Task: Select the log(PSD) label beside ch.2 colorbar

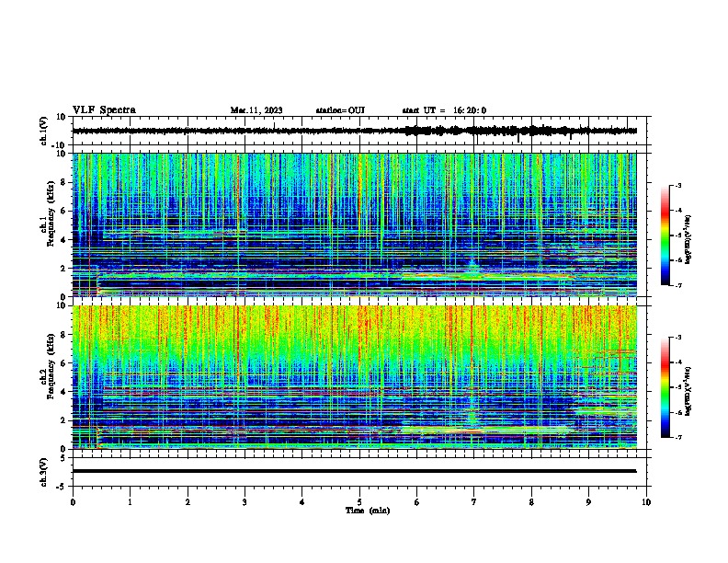Action: [x=688, y=391]
